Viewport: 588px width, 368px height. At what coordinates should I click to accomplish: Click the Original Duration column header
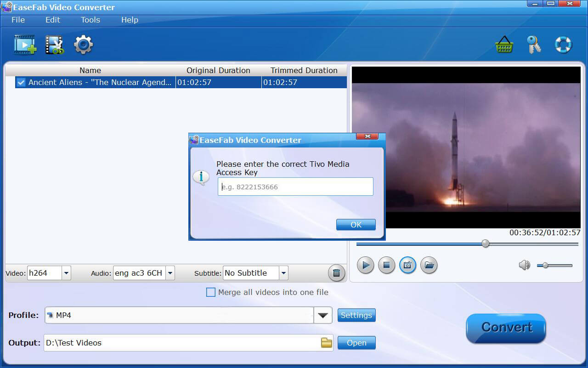(218, 70)
